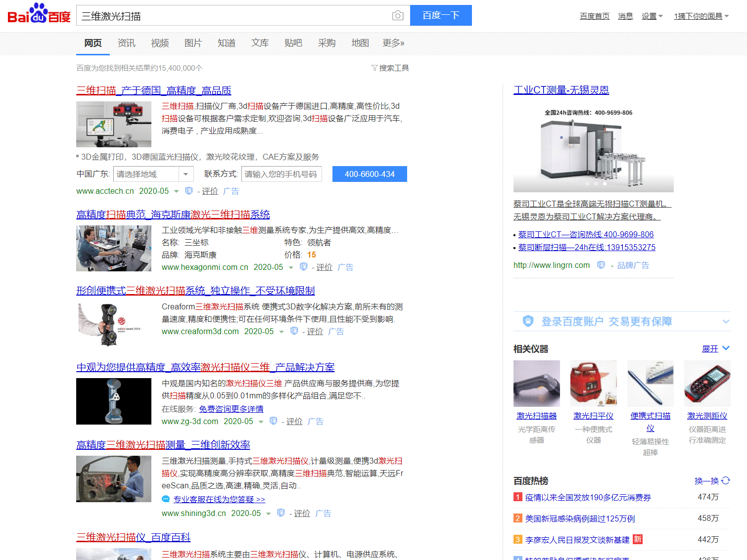Image resolution: width=747 pixels, height=560 pixels.
Task: Open 激光扫平仪 instrument thumbnail
Action: coord(594,384)
